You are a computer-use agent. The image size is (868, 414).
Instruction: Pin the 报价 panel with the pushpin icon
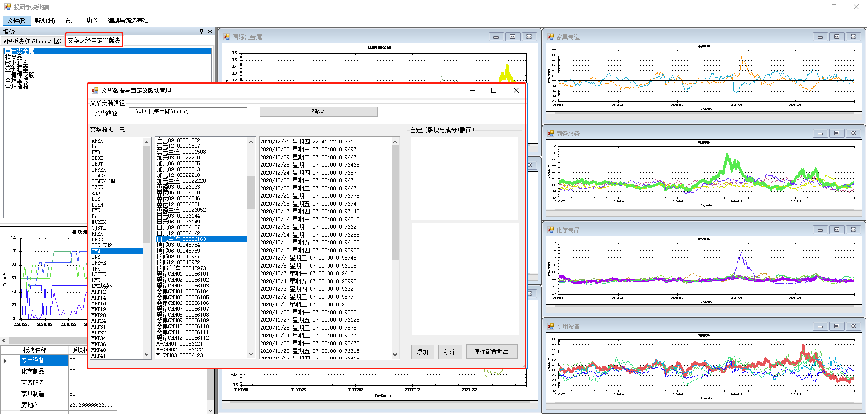(x=201, y=32)
